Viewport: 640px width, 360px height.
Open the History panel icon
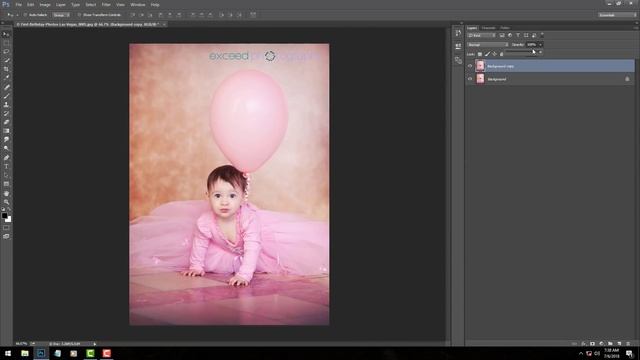click(458, 33)
